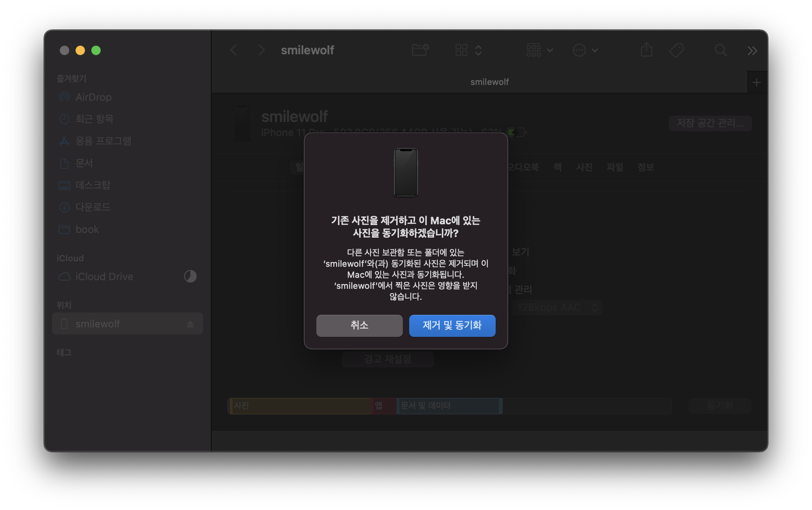Screen dimensions: 812x510
Task: Switch to the 사진 tab
Action: [x=584, y=167]
